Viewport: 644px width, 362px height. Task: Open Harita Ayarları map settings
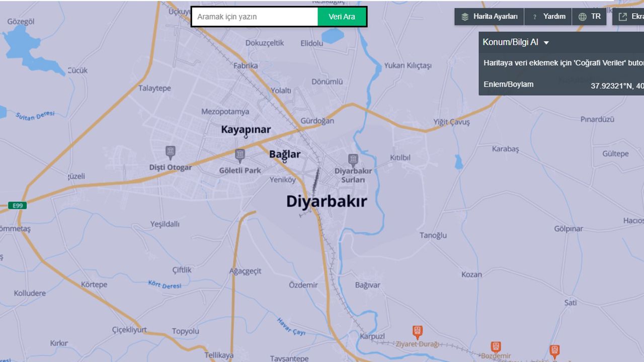coord(489,17)
